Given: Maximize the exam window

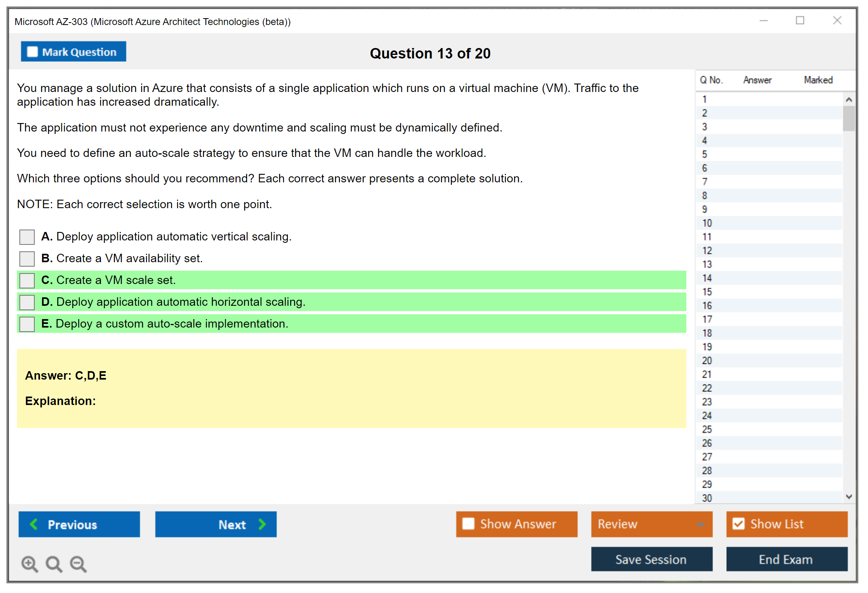Looking at the screenshot, I should pyautogui.click(x=800, y=21).
